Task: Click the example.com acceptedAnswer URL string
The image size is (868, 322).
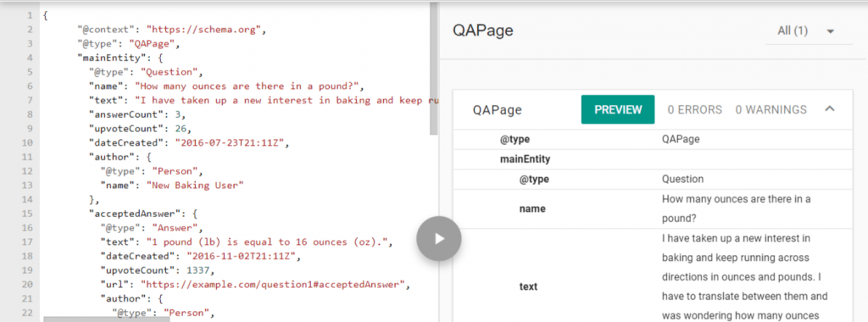Action: pos(273,285)
